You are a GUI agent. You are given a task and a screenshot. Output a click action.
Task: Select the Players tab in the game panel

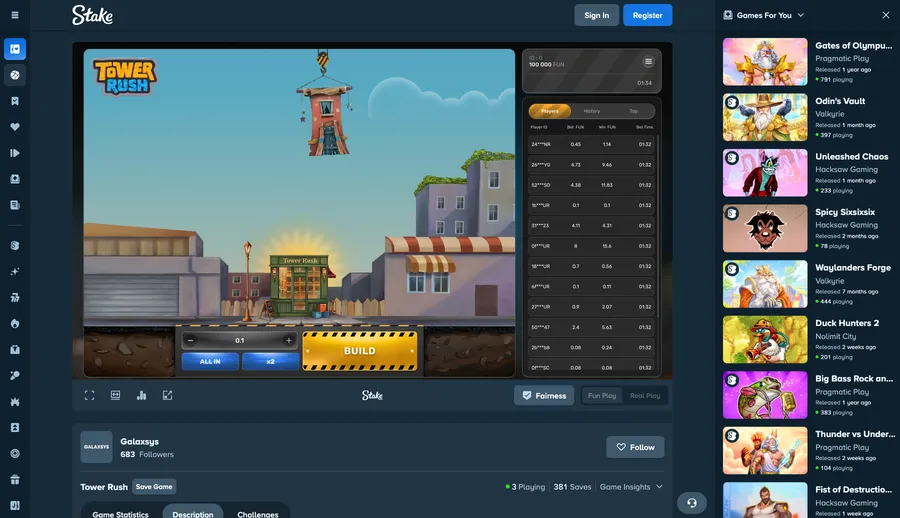pyautogui.click(x=549, y=111)
